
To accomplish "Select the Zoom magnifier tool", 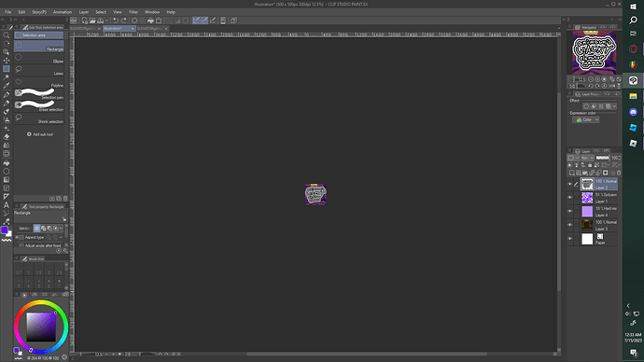I will coord(7,35).
